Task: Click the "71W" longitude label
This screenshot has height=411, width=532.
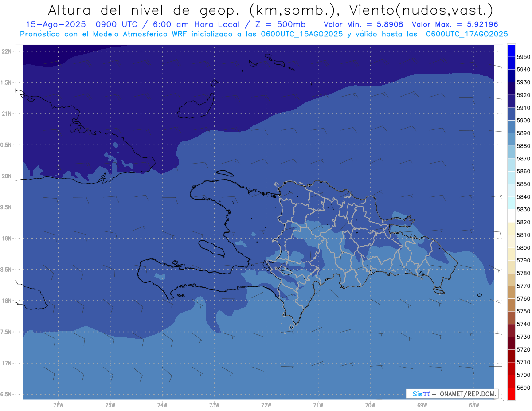Action: pyautogui.click(x=318, y=405)
